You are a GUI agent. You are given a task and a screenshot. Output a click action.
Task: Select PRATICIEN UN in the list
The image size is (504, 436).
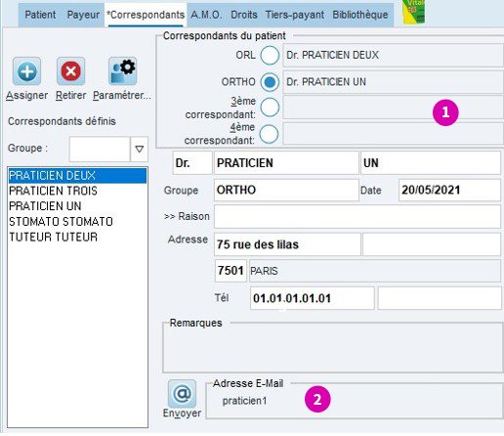[77, 206]
